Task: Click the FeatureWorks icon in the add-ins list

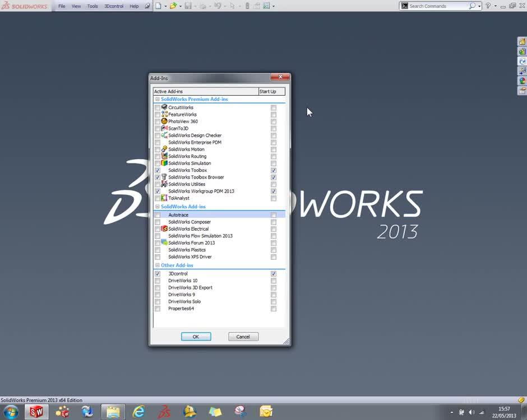Action: coord(164,114)
